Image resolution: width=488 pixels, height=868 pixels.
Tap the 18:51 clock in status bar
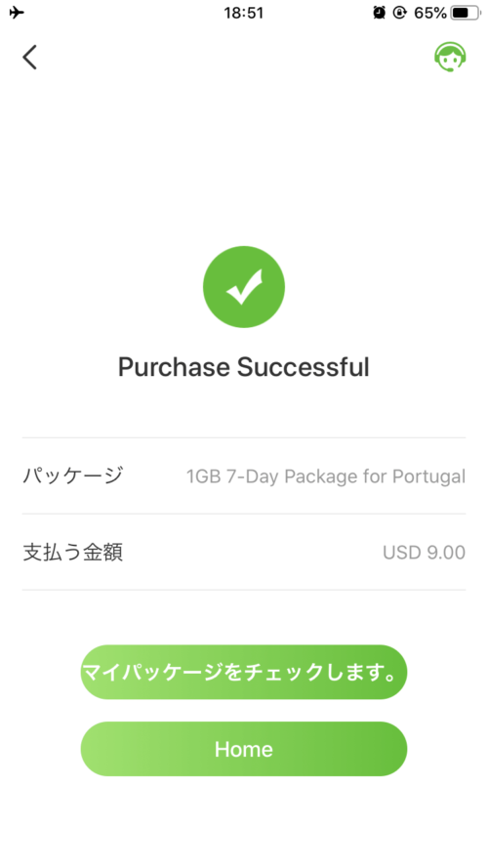point(243,12)
